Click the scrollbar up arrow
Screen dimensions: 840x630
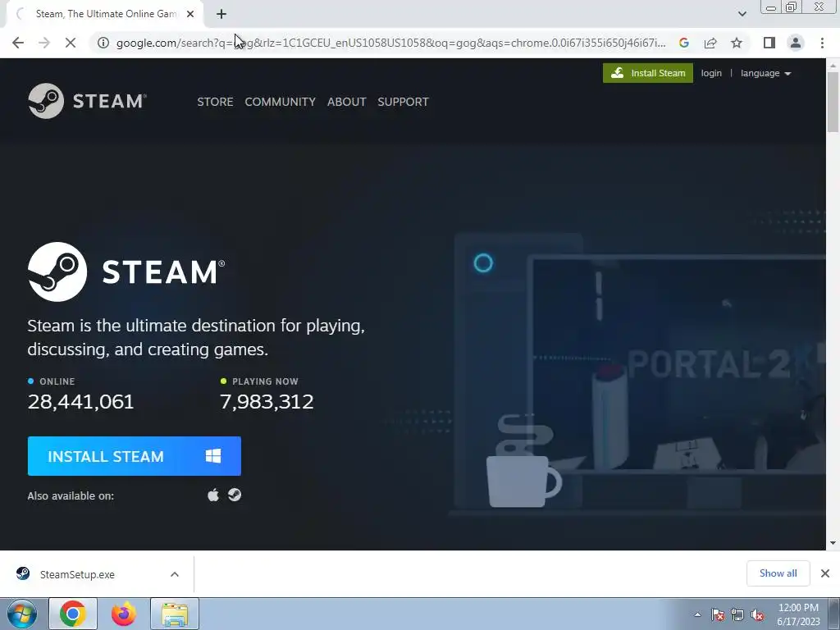point(833,65)
